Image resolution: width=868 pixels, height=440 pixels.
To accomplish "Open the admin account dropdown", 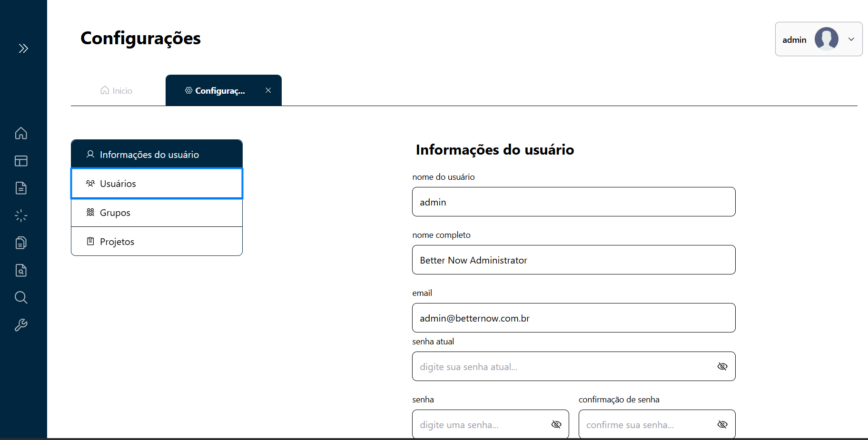I will [851, 39].
